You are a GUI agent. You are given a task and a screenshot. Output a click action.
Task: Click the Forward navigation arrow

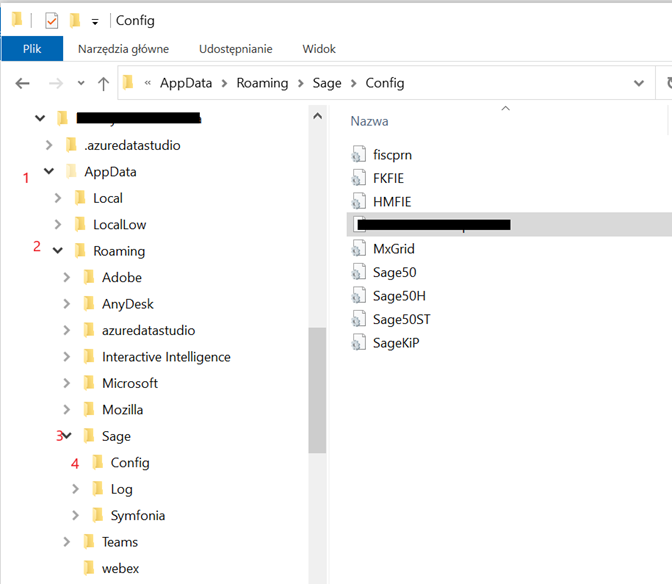click(x=56, y=83)
